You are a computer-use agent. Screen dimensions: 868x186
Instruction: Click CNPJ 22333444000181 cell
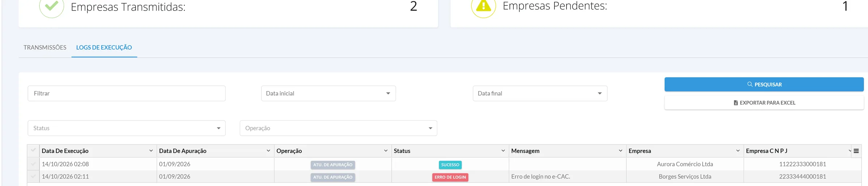803,176
